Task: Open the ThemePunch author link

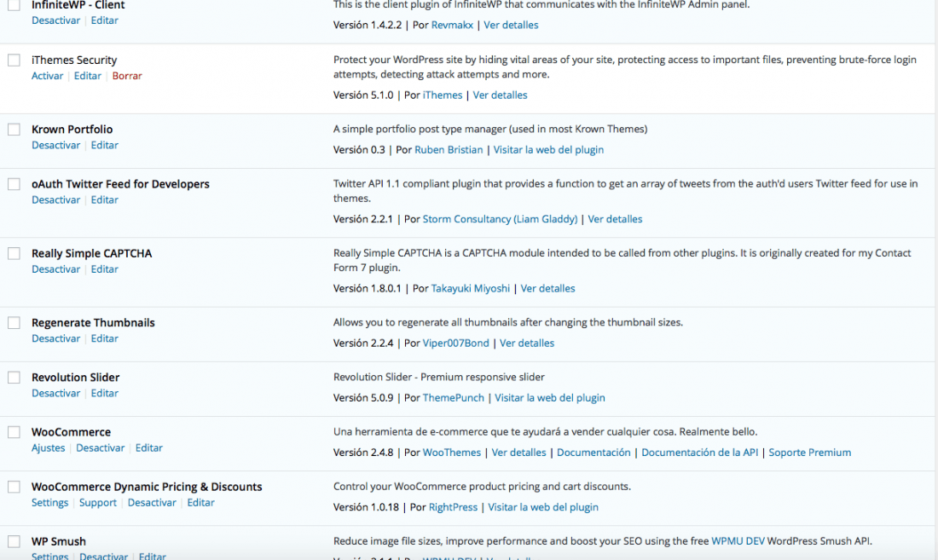Action: tap(454, 398)
